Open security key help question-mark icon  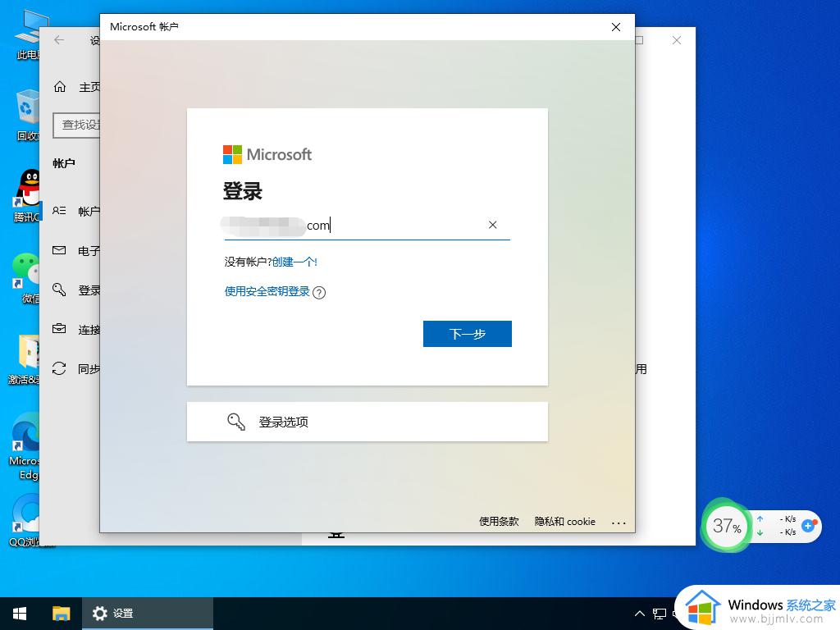coord(319,293)
